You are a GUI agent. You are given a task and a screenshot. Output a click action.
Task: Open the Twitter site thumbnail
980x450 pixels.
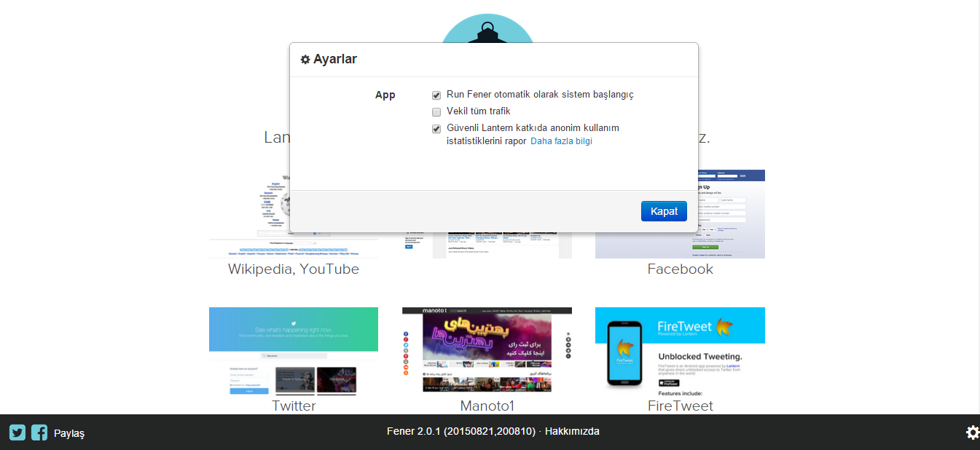point(294,351)
